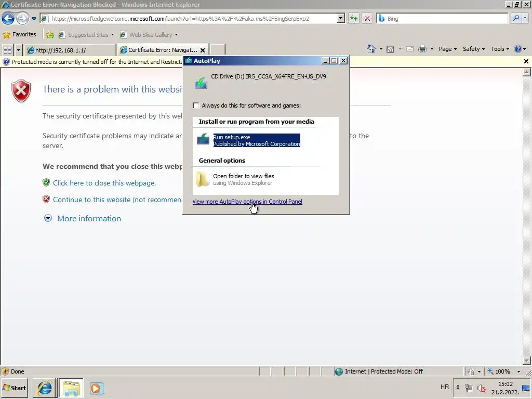This screenshot has height=399, width=532.
Task: Click the Stop loading X icon
Action: pos(367,19)
